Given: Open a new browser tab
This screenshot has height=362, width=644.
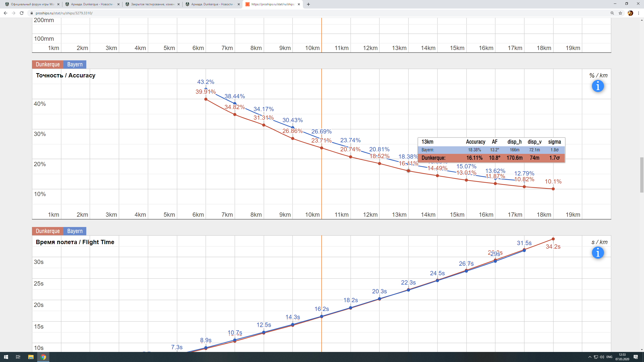Looking at the screenshot, I should click(308, 4).
